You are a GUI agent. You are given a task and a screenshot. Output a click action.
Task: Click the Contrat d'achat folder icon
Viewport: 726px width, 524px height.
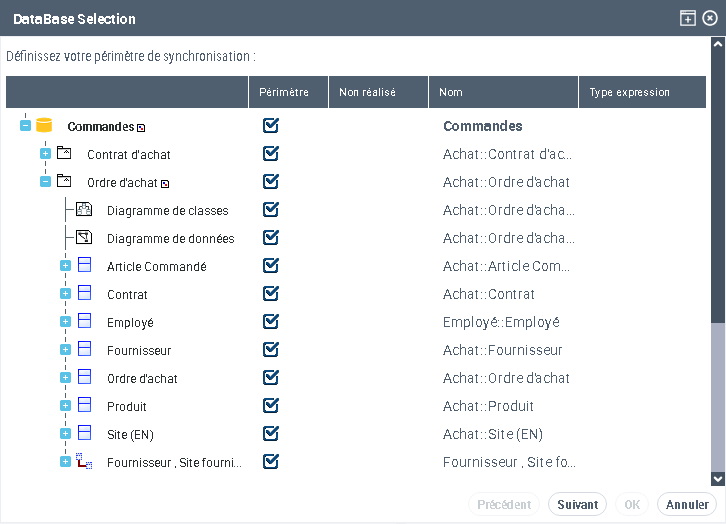pyautogui.click(x=64, y=154)
